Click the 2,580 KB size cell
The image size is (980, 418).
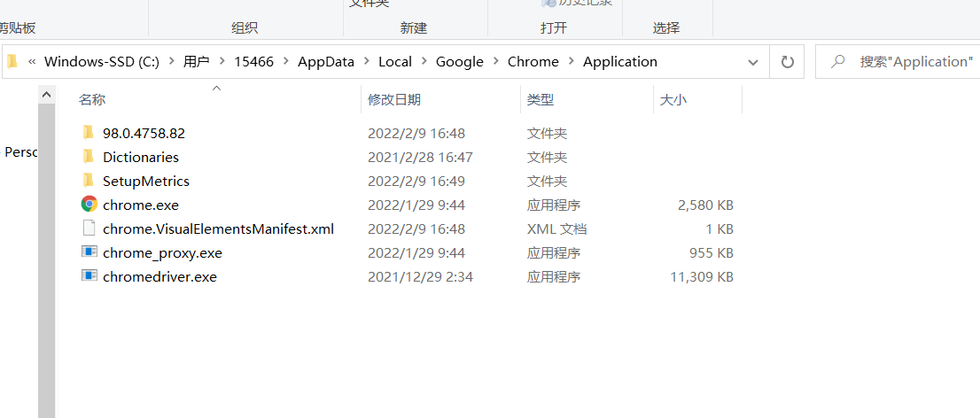pos(705,205)
